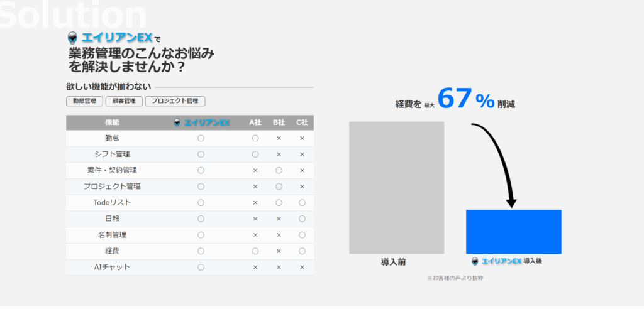Click the 削減 text beside the percent sign

[x=506, y=104]
